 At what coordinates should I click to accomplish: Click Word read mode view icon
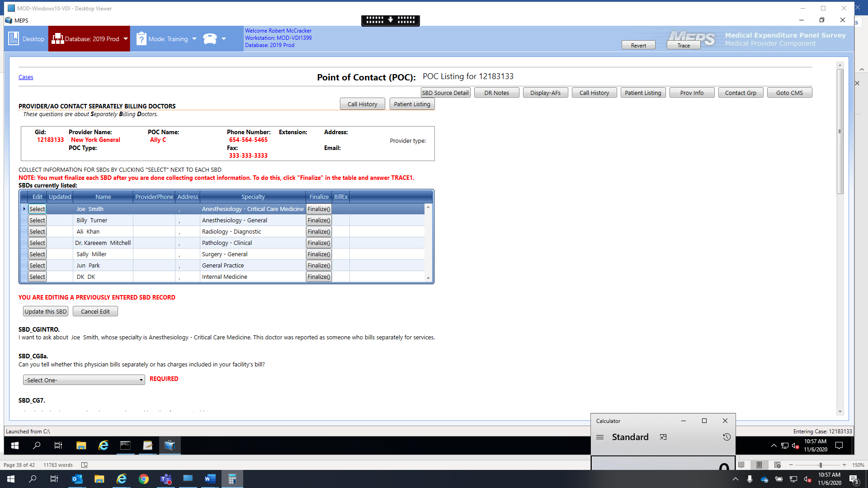click(x=741, y=465)
